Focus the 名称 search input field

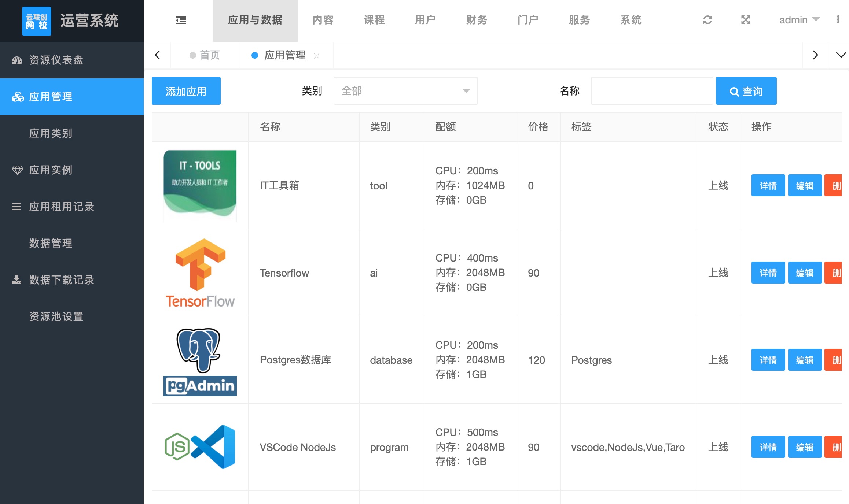[x=652, y=91]
